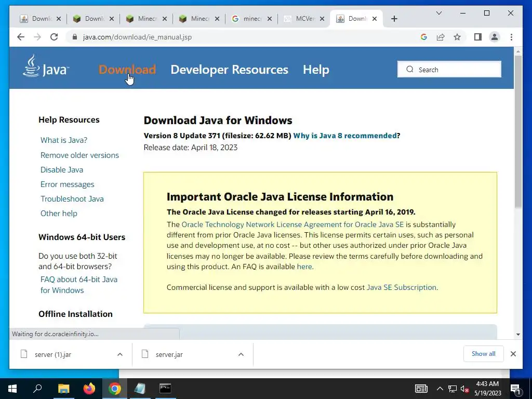Open the Windows Start menu
This screenshot has height=399, width=532.
[12, 389]
